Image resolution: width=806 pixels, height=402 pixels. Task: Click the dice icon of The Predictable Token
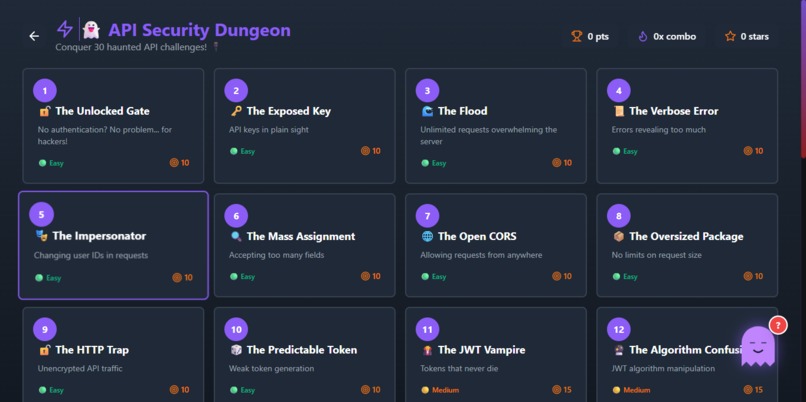tap(236, 350)
